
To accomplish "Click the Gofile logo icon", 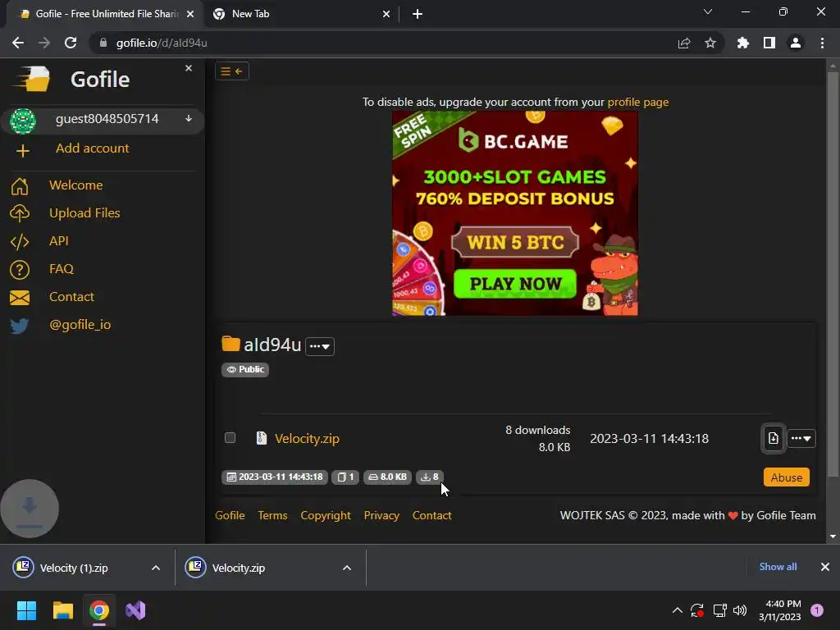I will 32,80.
